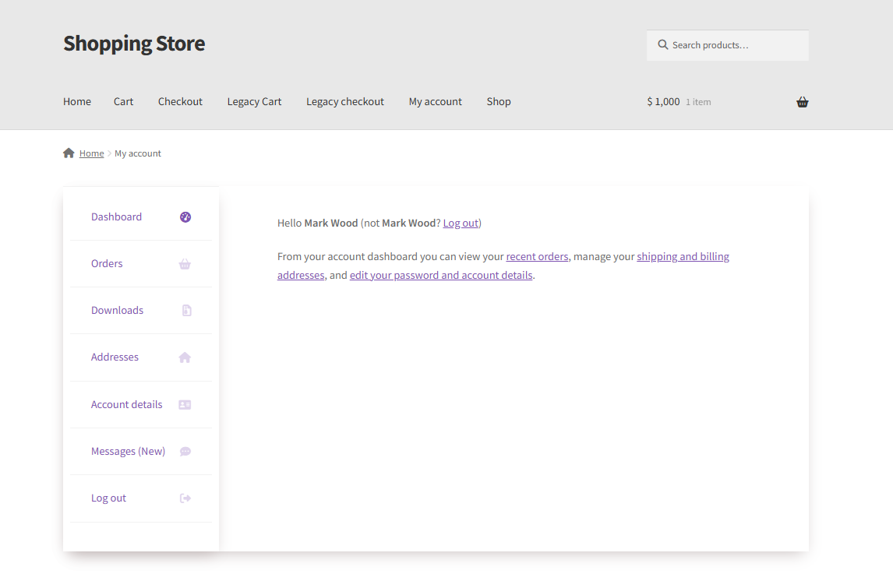
Task: Open Dashboard in account sidebar
Action: tap(116, 217)
